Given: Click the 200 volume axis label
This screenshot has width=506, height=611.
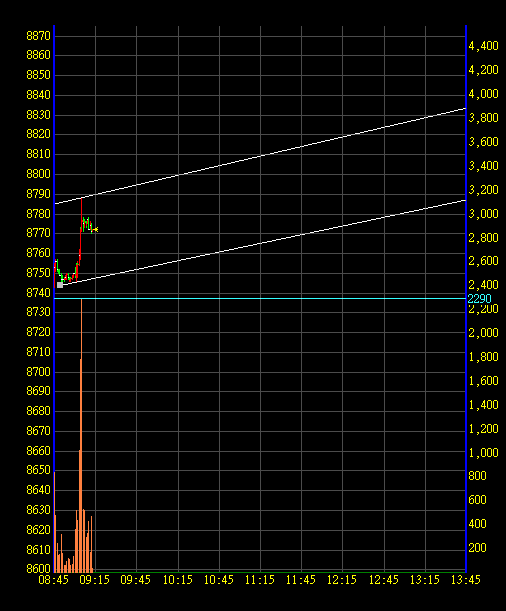Looking at the screenshot, I should coord(477,548).
